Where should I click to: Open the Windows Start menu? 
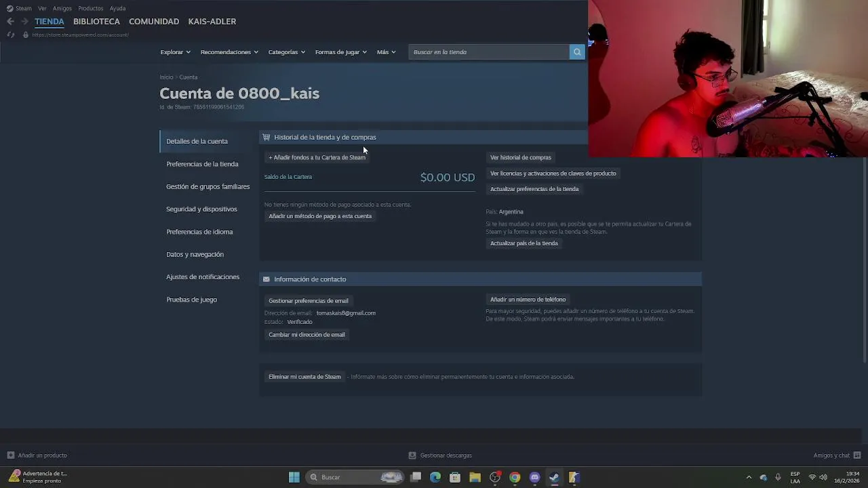294,477
